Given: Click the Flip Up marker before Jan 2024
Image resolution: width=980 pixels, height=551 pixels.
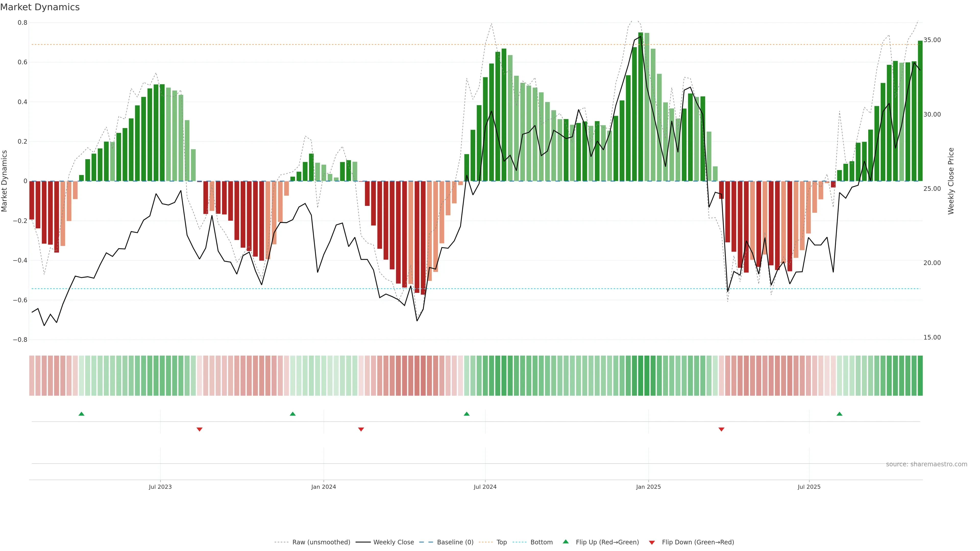Looking at the screenshot, I should tap(292, 414).
